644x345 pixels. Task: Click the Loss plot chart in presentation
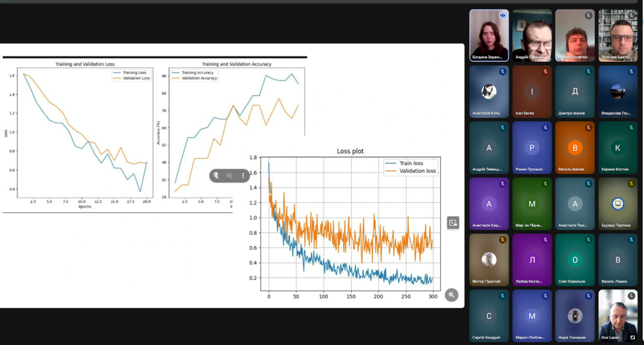click(350, 221)
